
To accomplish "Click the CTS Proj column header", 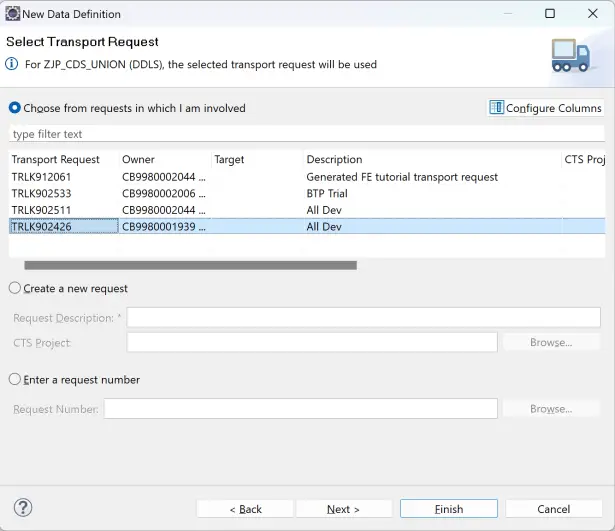I will [584, 159].
